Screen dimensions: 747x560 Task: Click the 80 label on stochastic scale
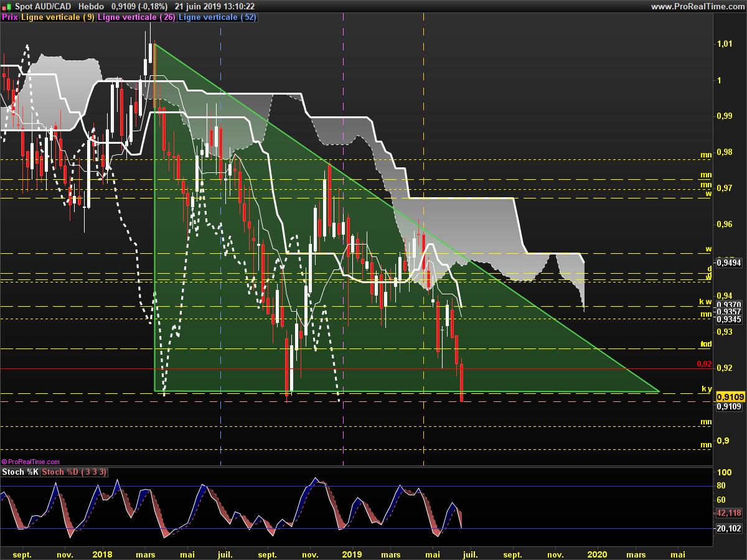tap(721, 486)
